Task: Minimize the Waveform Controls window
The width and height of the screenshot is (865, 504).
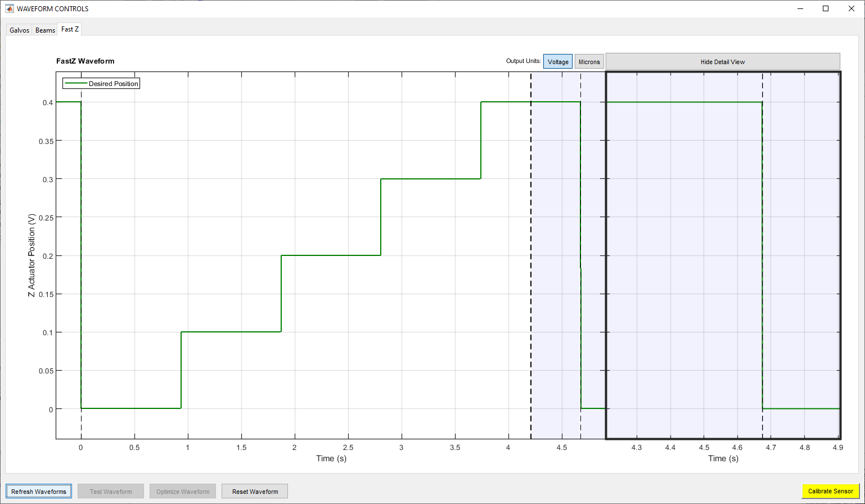Action: click(800, 8)
